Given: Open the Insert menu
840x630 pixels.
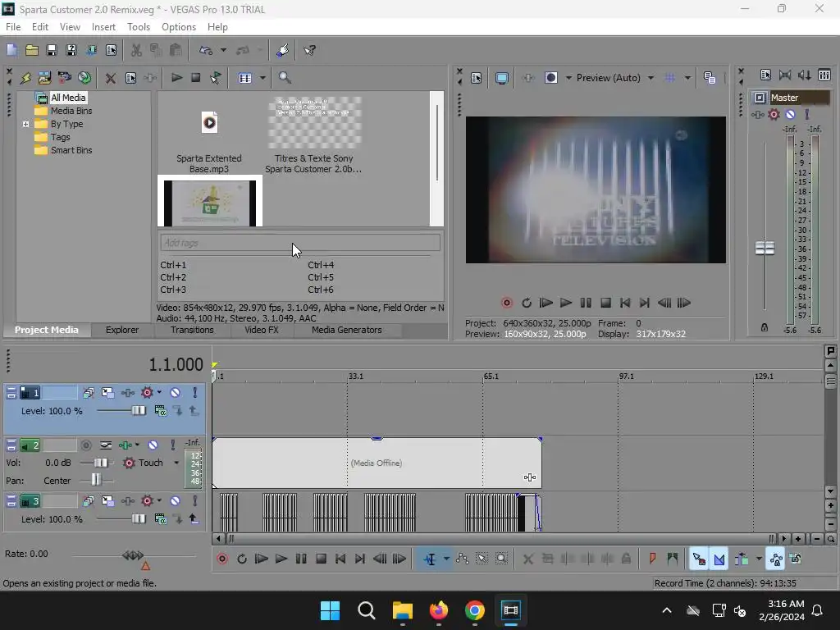Looking at the screenshot, I should click(103, 27).
